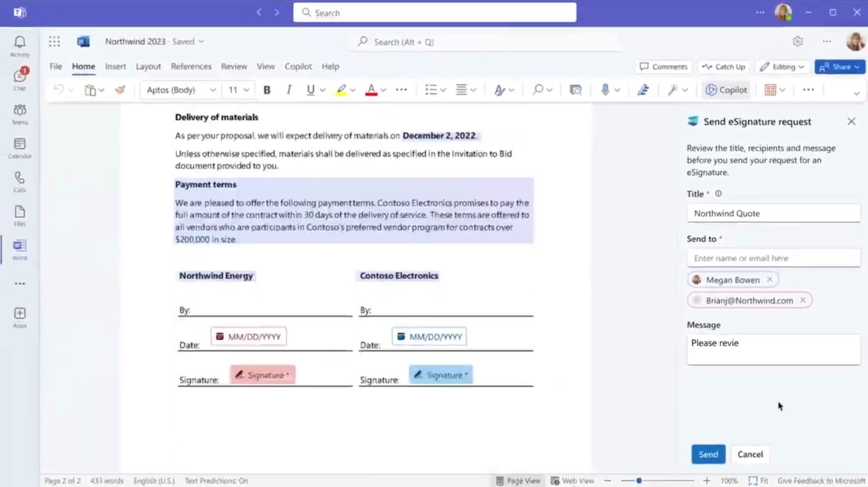Viewport: 868px width, 487px height.
Task: Click the Message text box
Action: [x=774, y=349]
